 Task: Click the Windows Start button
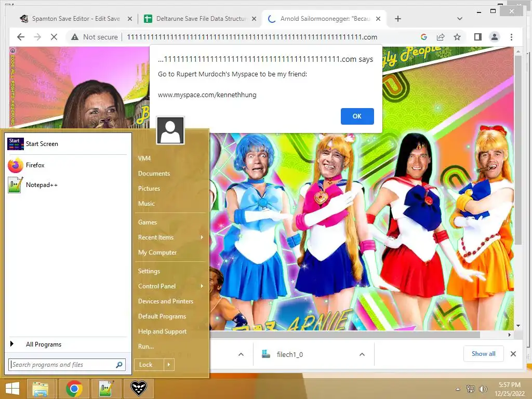[x=13, y=389]
